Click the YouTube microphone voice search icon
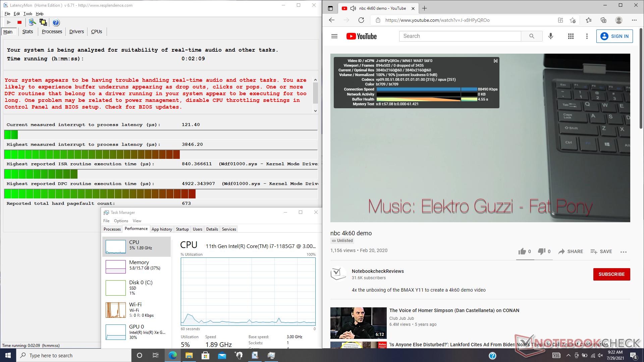This screenshot has height=362, width=644. pyautogui.click(x=551, y=36)
